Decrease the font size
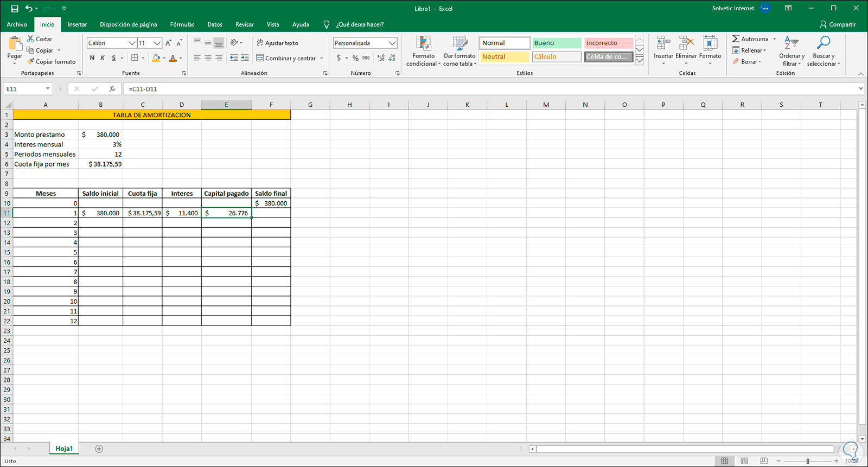The height and width of the screenshot is (467, 868). (x=179, y=43)
